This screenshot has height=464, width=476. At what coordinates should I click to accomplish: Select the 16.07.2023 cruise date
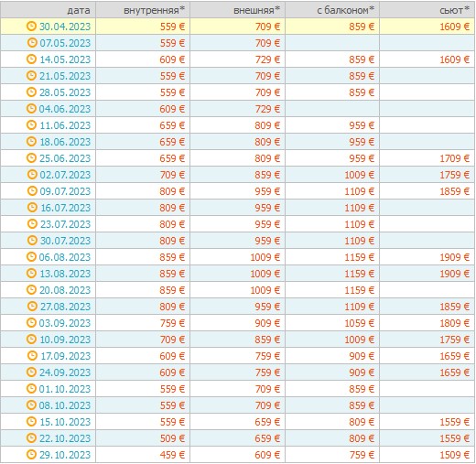click(x=66, y=208)
